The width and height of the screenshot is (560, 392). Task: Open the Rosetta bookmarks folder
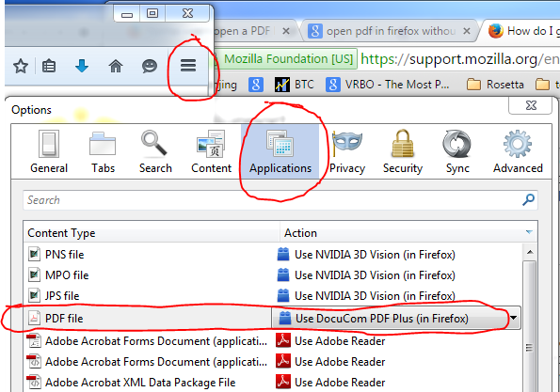(495, 85)
